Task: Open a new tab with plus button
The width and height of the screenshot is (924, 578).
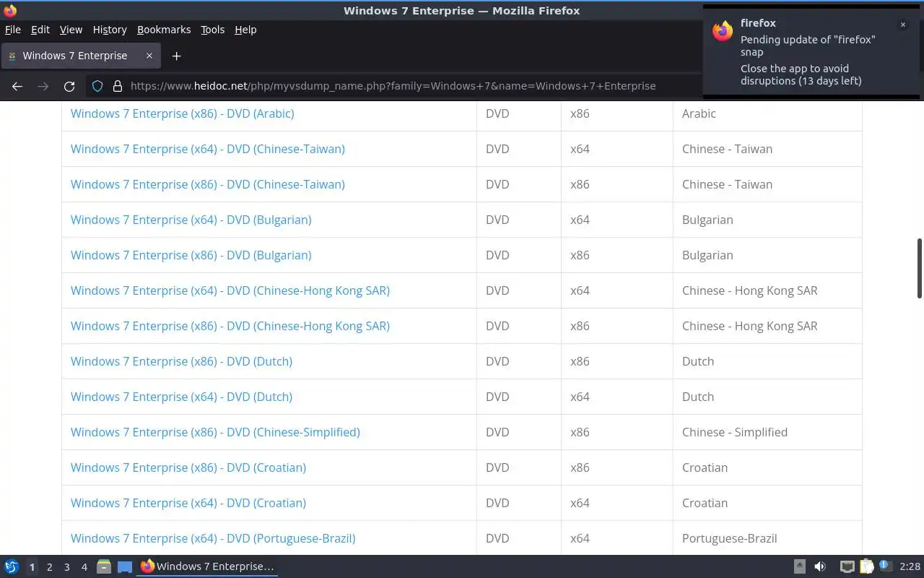Action: [x=176, y=56]
